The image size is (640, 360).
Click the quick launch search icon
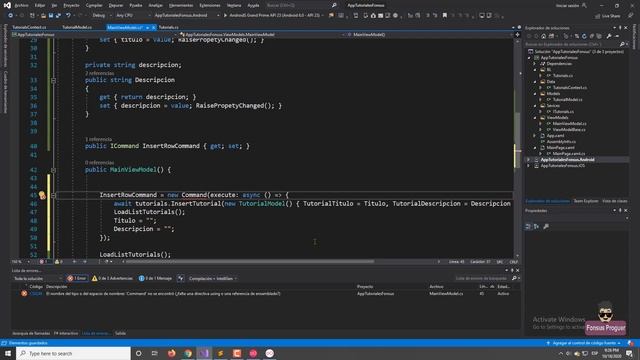pyautogui.click(x=334, y=5)
